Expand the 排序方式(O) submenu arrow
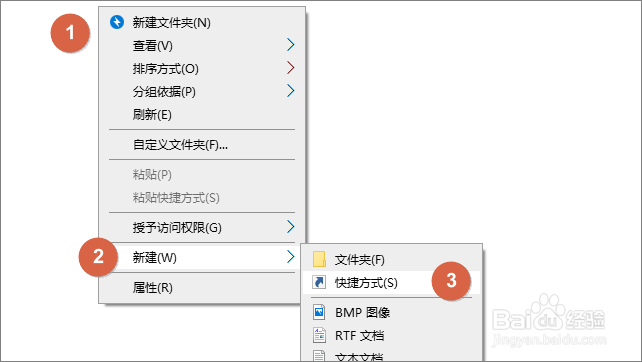Image resolution: width=642 pixels, height=362 pixels. point(290,68)
